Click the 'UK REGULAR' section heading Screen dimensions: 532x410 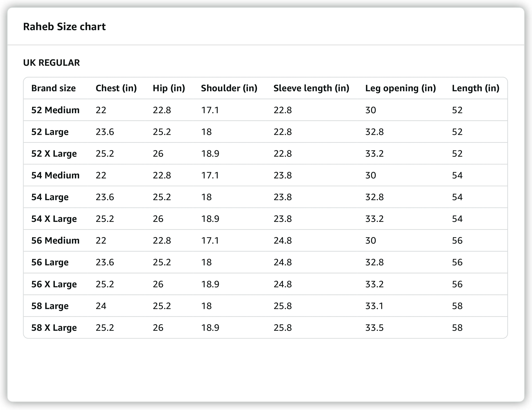(51, 63)
